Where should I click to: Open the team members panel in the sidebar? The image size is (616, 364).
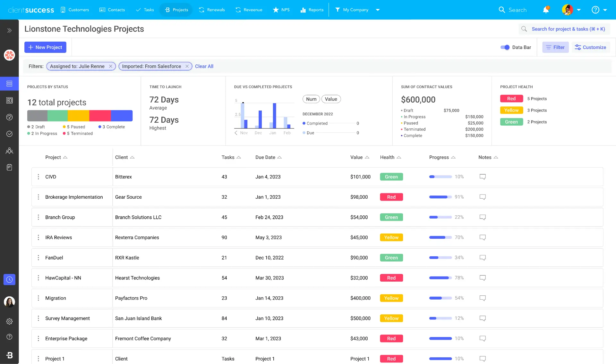point(9,151)
